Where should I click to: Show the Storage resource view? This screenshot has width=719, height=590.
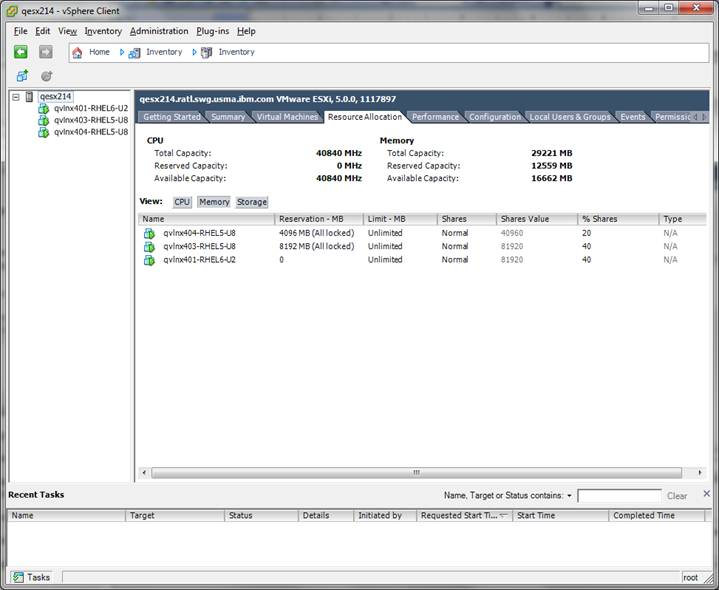coord(252,202)
